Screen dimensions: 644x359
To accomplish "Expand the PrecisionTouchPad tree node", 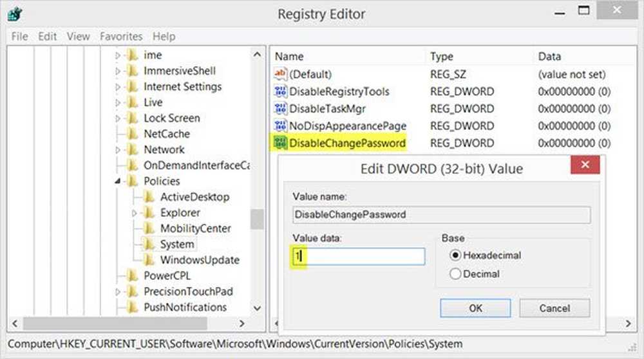I will coord(118,291).
